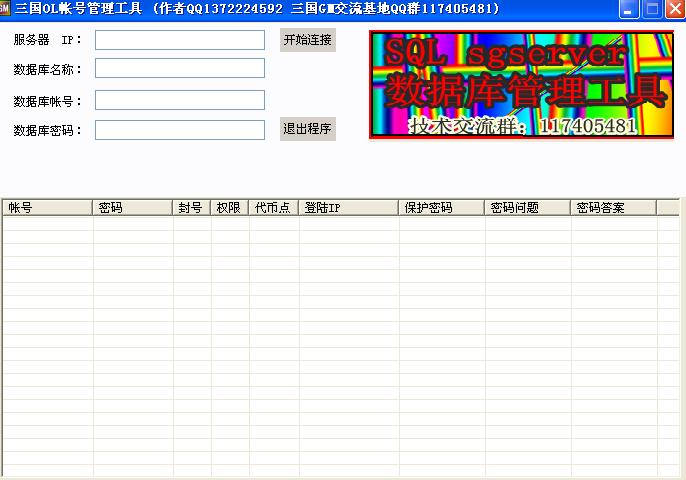Click the colorful 数据库管理工具 banner image
Viewport: 686px width, 480px height.
point(521,85)
